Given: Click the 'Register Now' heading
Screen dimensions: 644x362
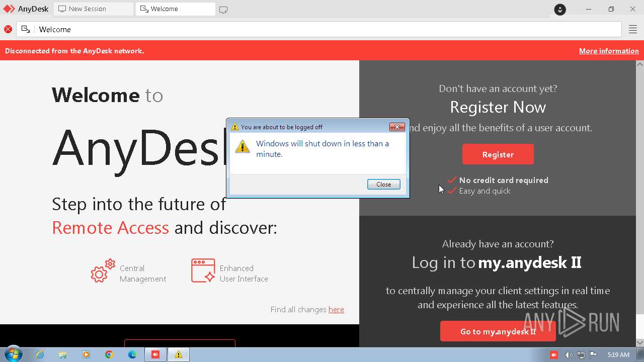Looking at the screenshot, I should (x=498, y=107).
